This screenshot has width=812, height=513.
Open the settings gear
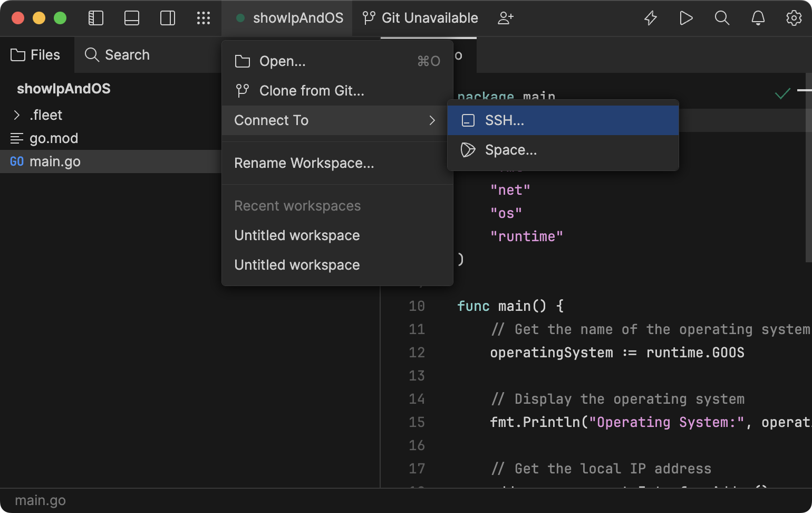[794, 17]
